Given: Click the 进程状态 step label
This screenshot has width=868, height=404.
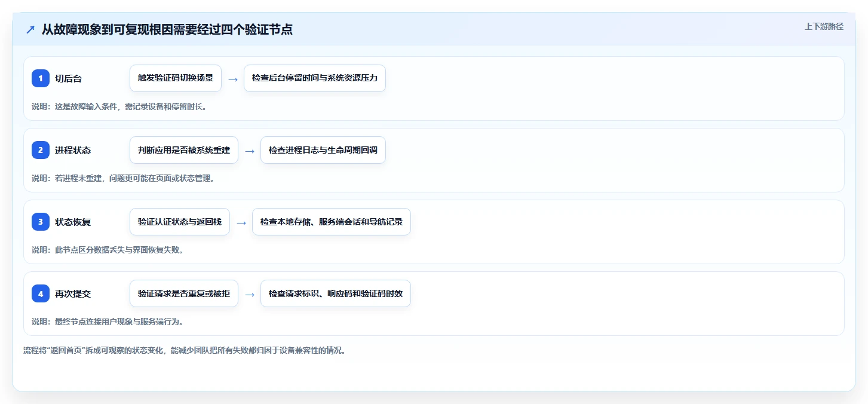Looking at the screenshot, I should (73, 150).
